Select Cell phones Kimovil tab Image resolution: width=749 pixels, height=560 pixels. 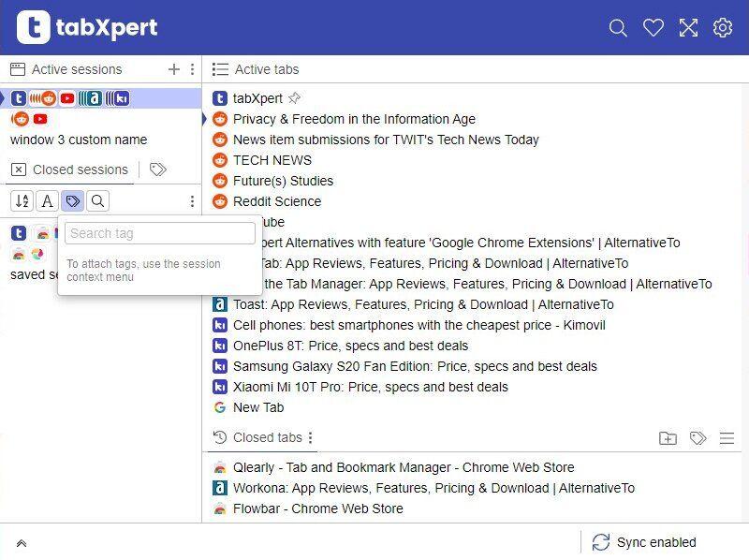419,325
